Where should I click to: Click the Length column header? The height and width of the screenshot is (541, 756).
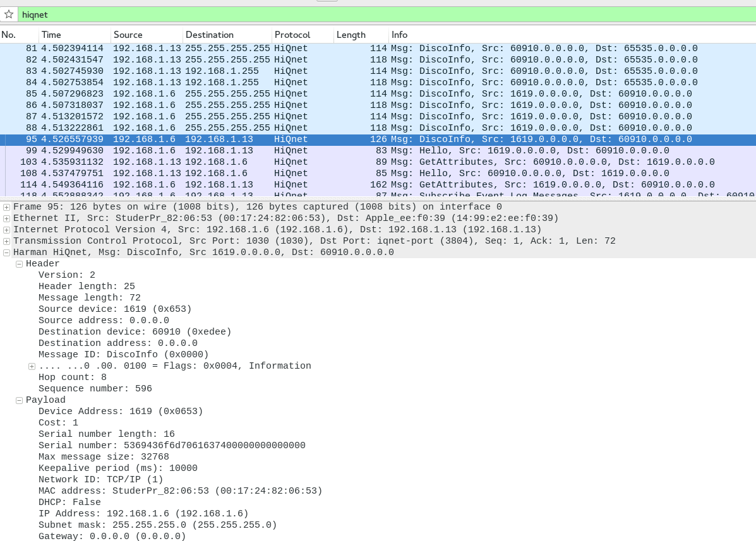click(x=361, y=35)
